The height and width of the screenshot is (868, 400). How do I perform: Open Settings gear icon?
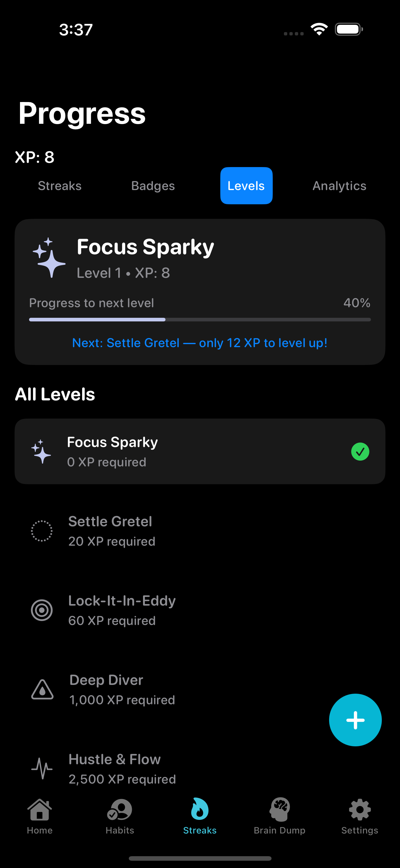(359, 810)
